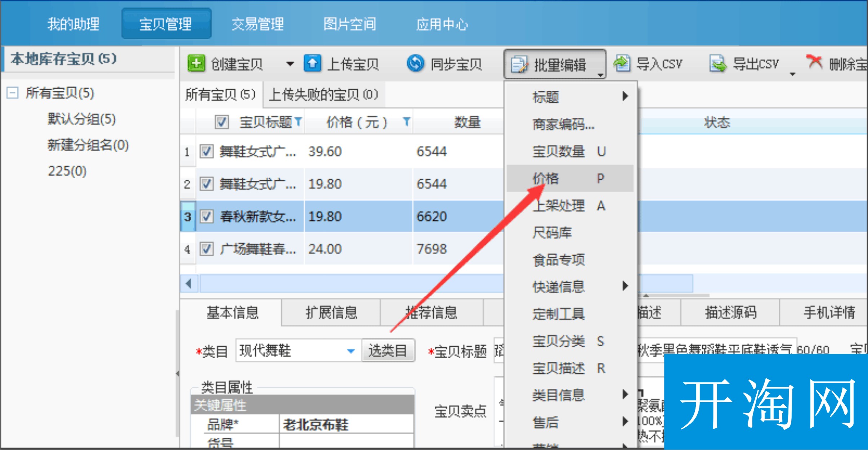Switch to the 应用中心 top tab
868x450 pixels.
tap(442, 24)
